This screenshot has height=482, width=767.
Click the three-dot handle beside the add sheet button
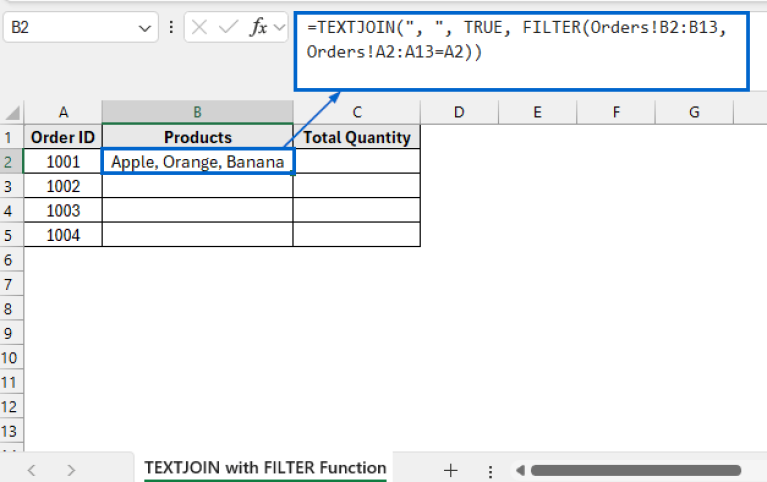coord(489,469)
